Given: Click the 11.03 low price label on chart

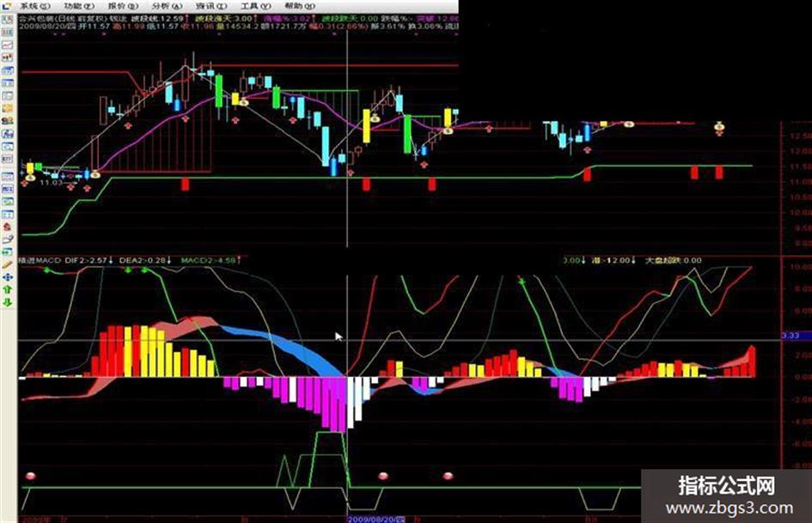Looking at the screenshot, I should pos(51,183).
